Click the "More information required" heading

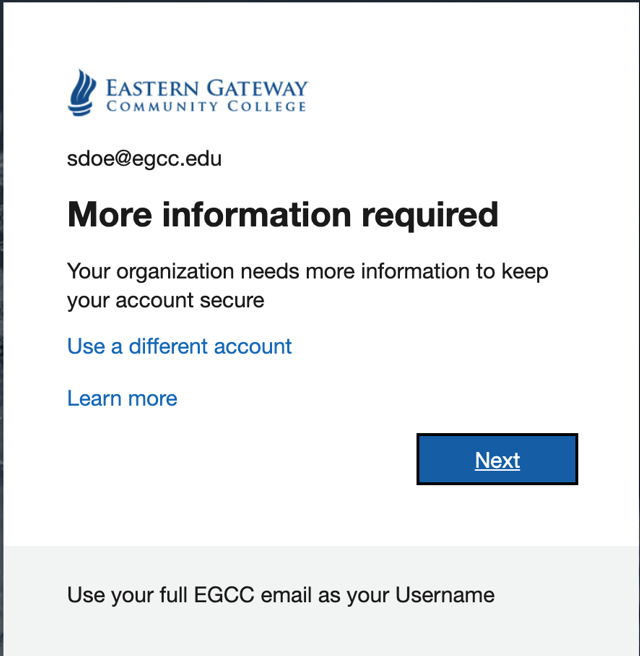click(x=282, y=214)
